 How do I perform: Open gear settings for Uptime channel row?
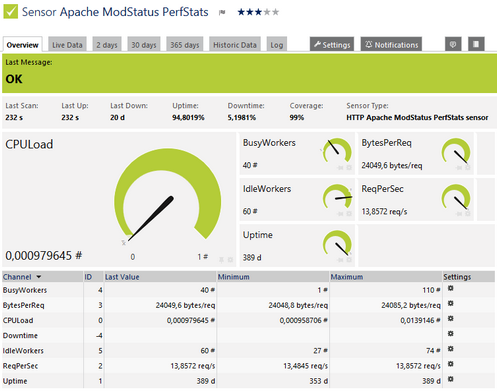(x=450, y=379)
